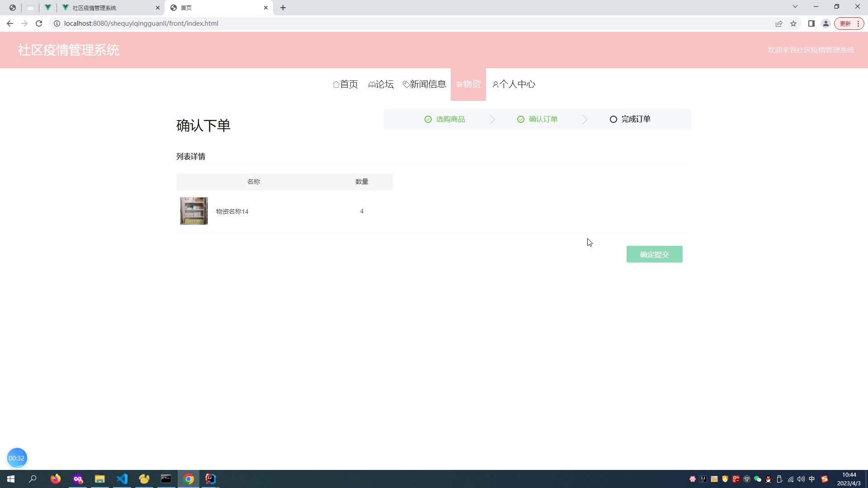Click the 物资名称14 product thumbnail
The width and height of the screenshot is (868, 488).
tap(194, 211)
